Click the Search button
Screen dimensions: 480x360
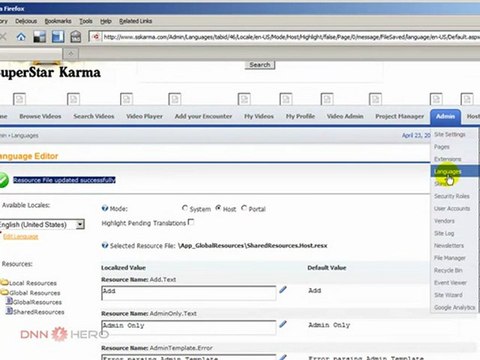260,65
